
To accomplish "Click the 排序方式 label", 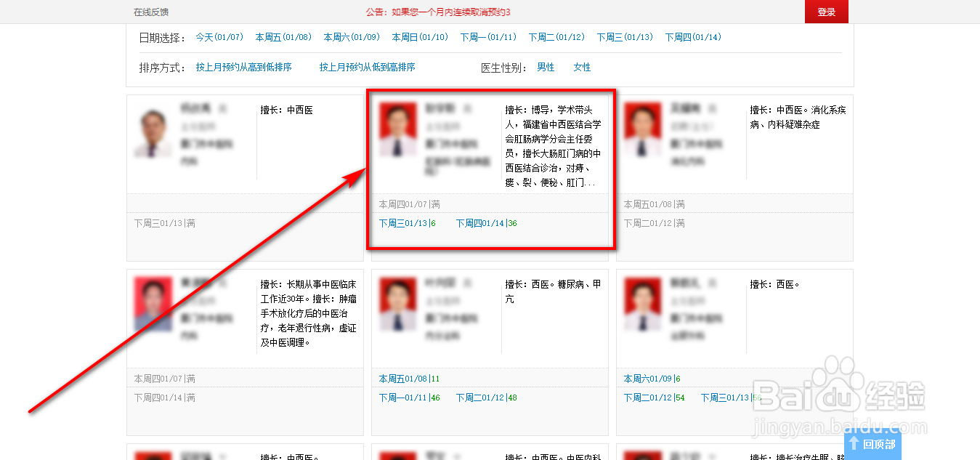I will (163, 68).
